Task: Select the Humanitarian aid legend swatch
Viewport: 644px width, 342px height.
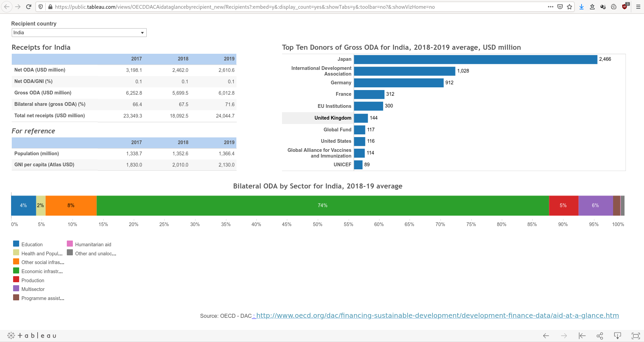Action: pyautogui.click(x=70, y=244)
